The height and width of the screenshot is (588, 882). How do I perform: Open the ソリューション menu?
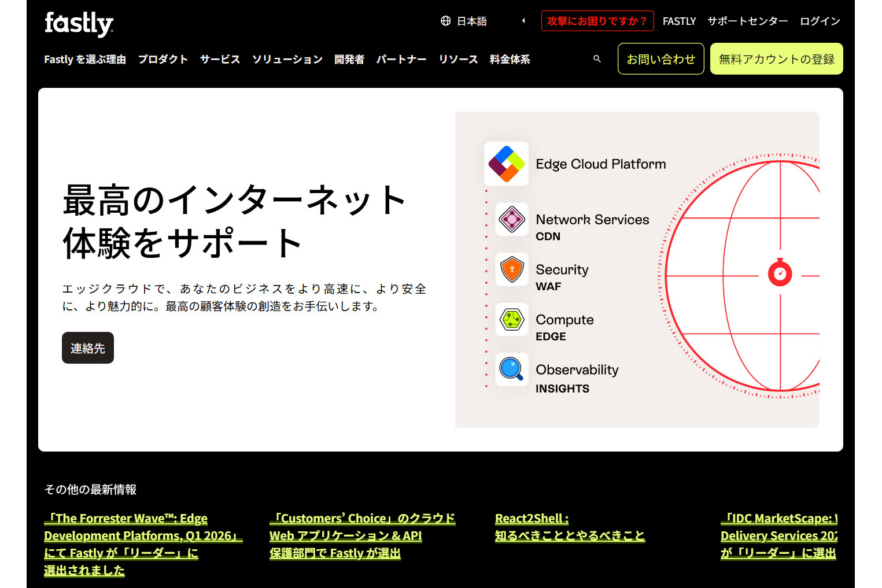[x=287, y=59]
